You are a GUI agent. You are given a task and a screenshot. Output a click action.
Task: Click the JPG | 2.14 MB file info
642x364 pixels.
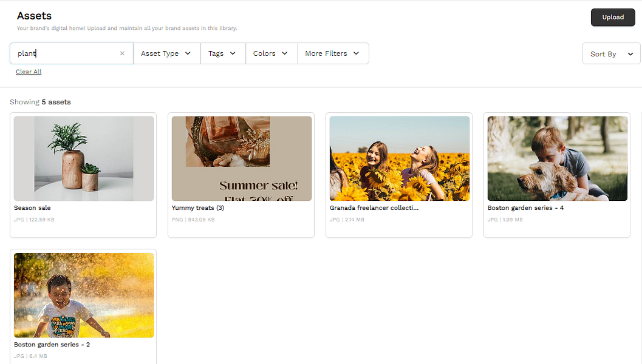tap(347, 220)
